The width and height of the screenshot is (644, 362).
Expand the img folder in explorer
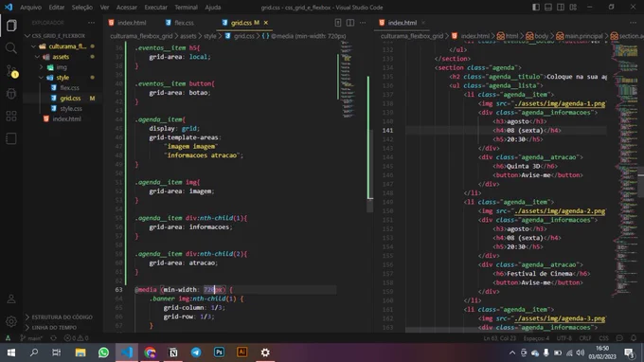click(x=62, y=67)
